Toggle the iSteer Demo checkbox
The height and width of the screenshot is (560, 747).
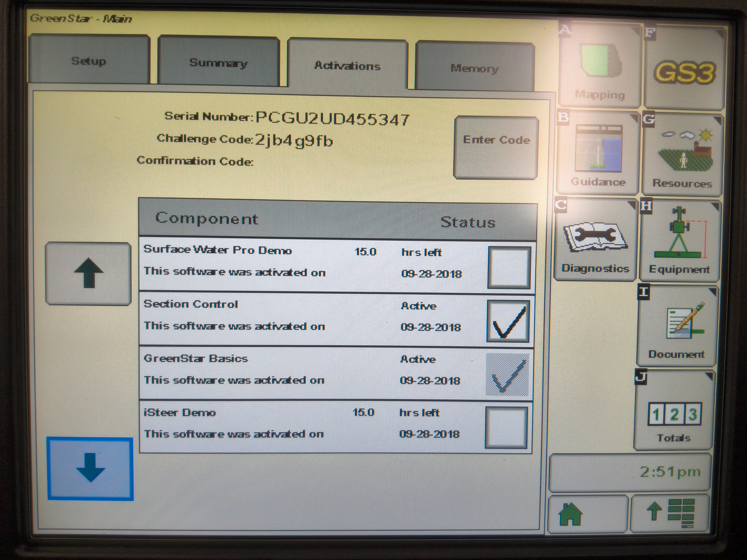(507, 428)
